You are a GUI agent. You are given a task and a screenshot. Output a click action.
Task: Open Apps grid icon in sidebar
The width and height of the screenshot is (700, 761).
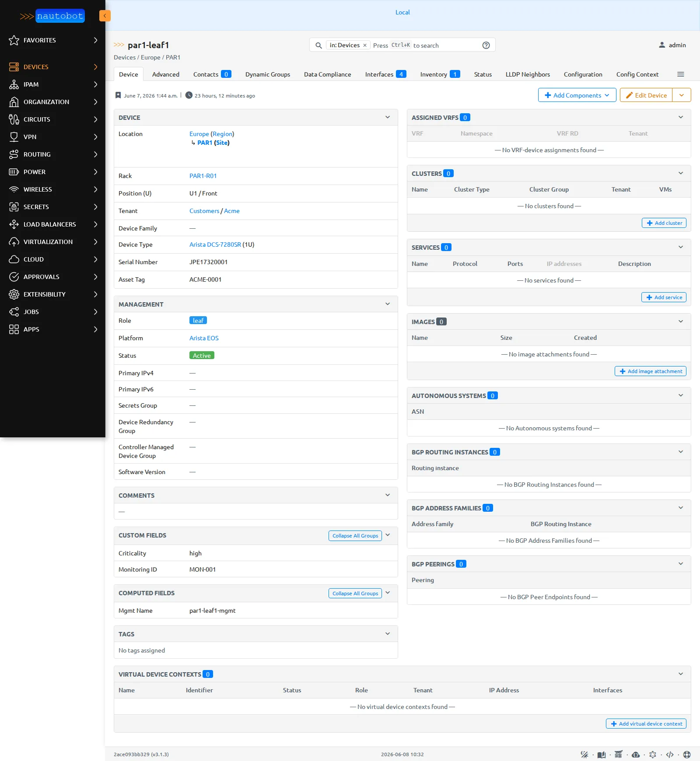coord(14,329)
